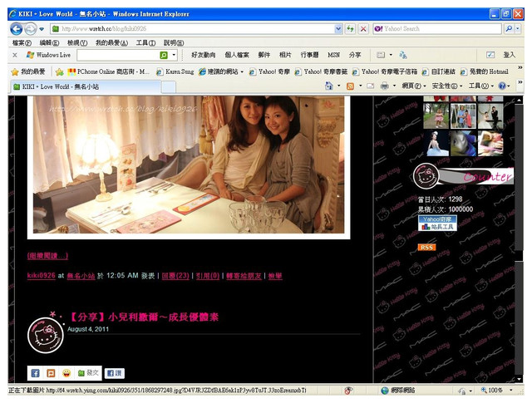This screenshot has height=403, width=532.
Task: Click the (繼續閱讀...) link
Action: click(x=47, y=255)
